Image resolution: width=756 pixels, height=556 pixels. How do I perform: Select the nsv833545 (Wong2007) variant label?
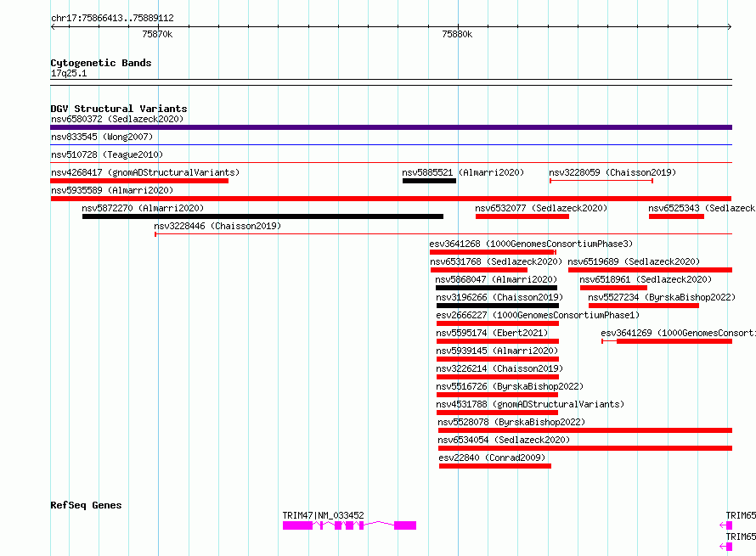102,137
